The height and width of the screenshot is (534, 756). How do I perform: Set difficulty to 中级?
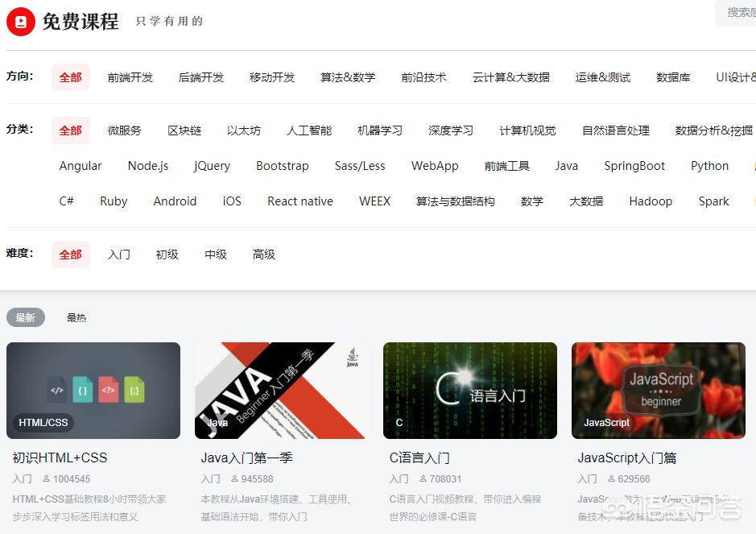pyautogui.click(x=216, y=255)
